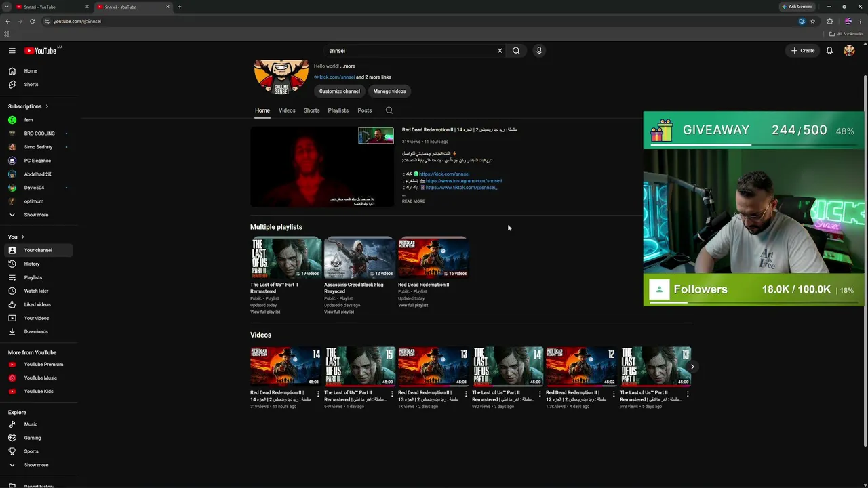Open the YouTube guide hamburger menu
The width and height of the screenshot is (868, 488).
(12, 51)
